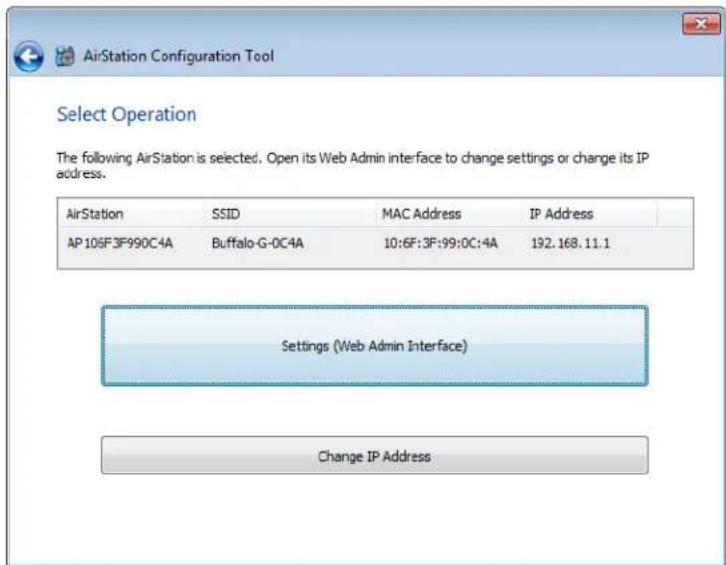Viewport: 726px width, 565px height.
Task: Select the Buffalo-G-0C4A SSID cell
Action: [x=257, y=243]
